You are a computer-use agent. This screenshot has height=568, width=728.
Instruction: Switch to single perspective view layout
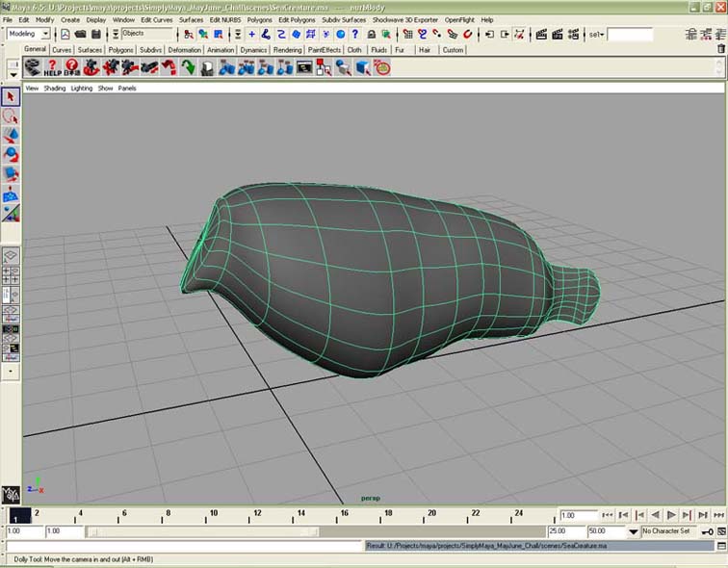pyautogui.click(x=11, y=255)
